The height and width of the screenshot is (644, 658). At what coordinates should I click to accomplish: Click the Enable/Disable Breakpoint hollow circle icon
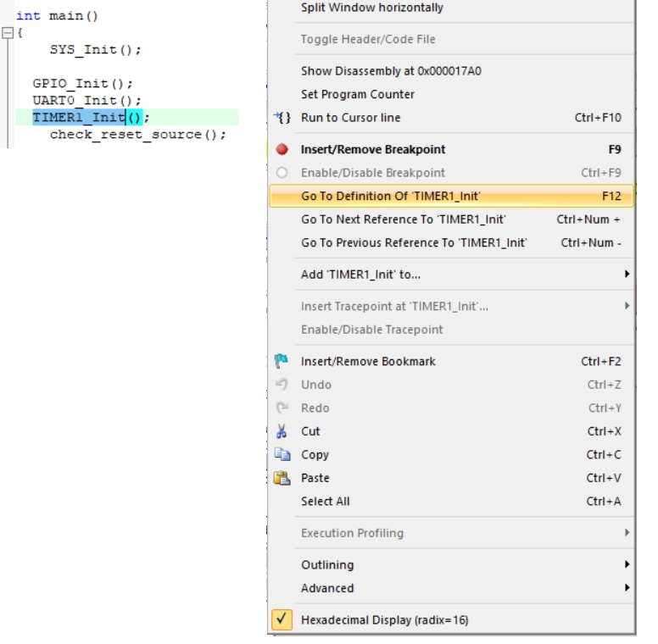point(282,173)
